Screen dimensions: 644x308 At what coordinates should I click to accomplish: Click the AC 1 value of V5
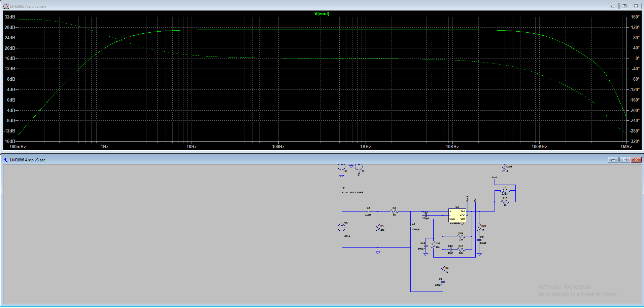(x=347, y=236)
